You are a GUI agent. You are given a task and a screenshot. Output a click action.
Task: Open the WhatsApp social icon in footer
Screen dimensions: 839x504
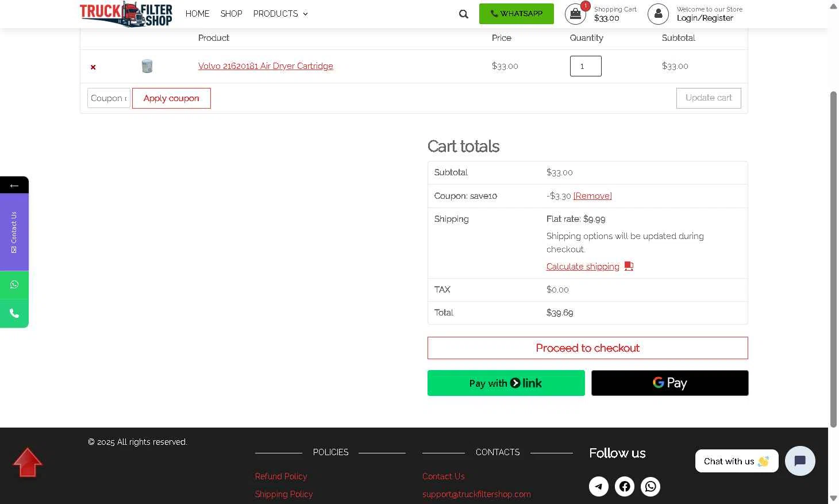click(x=651, y=487)
